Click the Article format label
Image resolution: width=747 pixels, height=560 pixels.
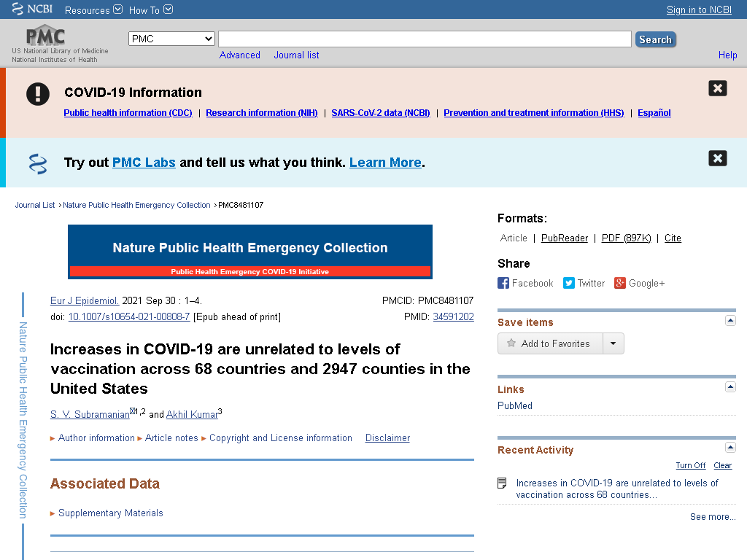(x=514, y=238)
